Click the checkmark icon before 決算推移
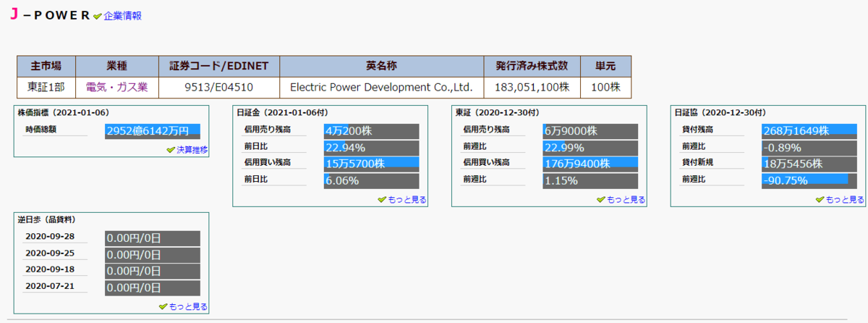This screenshot has height=323, width=868. click(x=171, y=150)
